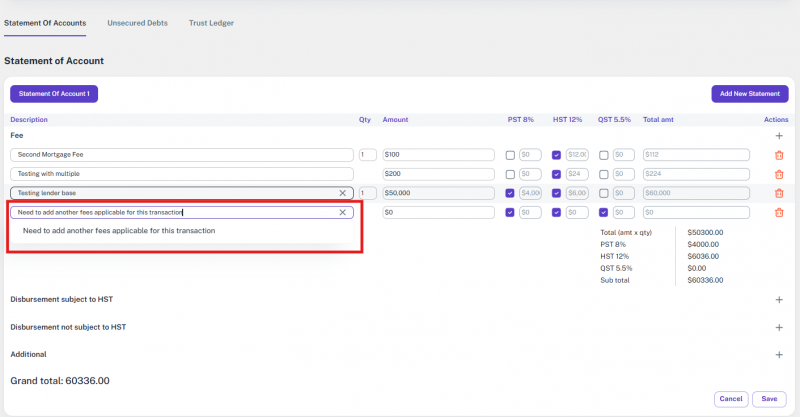Switch to the Unsecured Debts tab
This screenshot has height=417, width=800.
coord(137,22)
